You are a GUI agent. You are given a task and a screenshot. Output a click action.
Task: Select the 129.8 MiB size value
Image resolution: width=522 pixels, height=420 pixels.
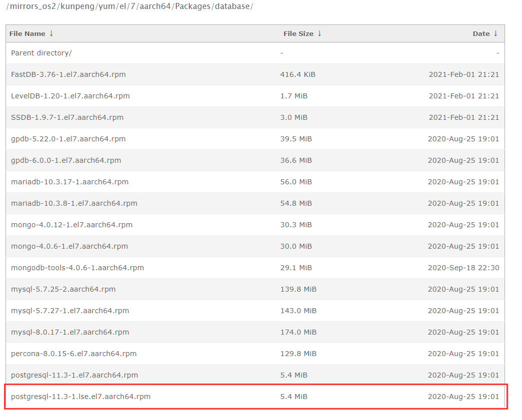click(x=298, y=354)
